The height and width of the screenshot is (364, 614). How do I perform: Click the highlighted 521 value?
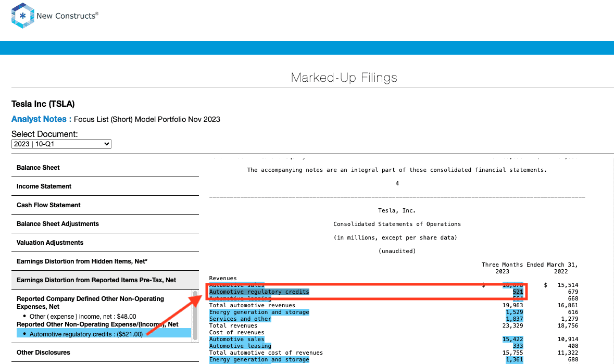518,292
